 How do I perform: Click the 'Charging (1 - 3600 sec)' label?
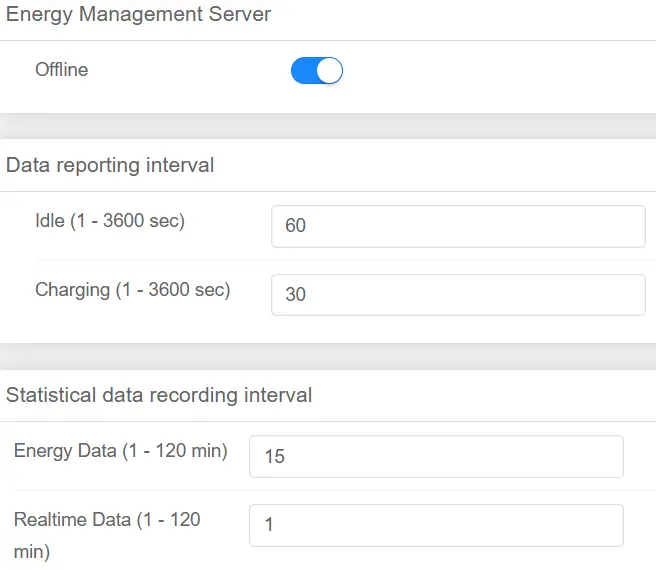[133, 290]
